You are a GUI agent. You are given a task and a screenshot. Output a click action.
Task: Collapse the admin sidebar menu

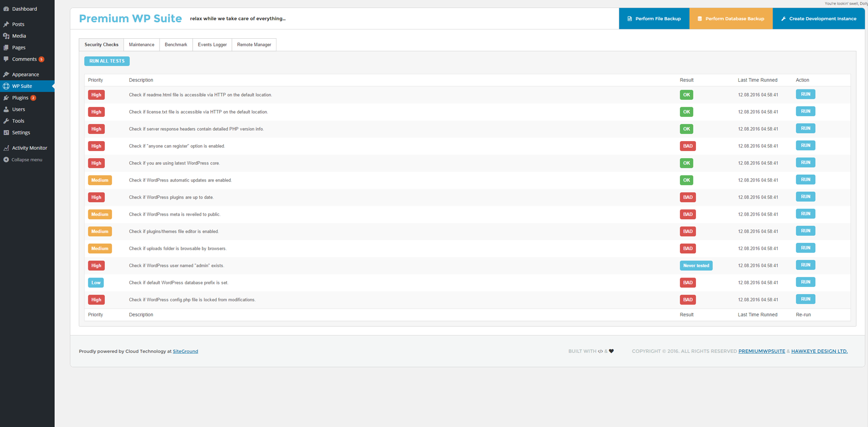(23, 160)
